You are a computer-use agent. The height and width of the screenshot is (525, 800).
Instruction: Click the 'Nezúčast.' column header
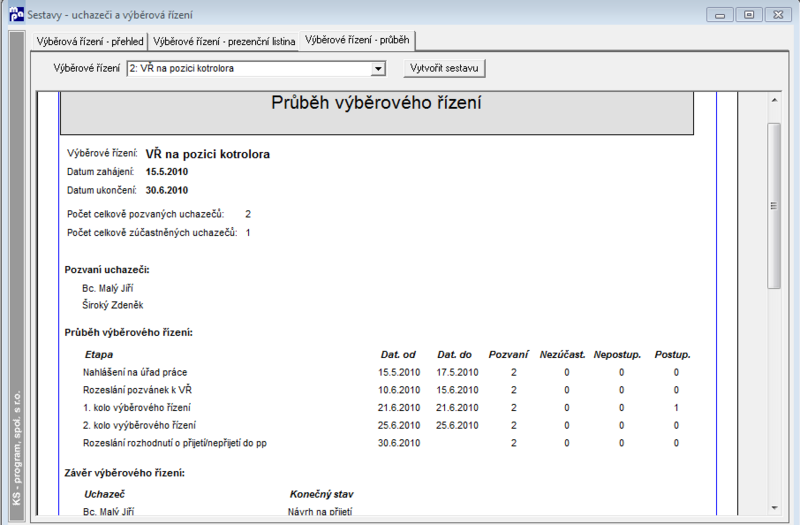point(562,355)
